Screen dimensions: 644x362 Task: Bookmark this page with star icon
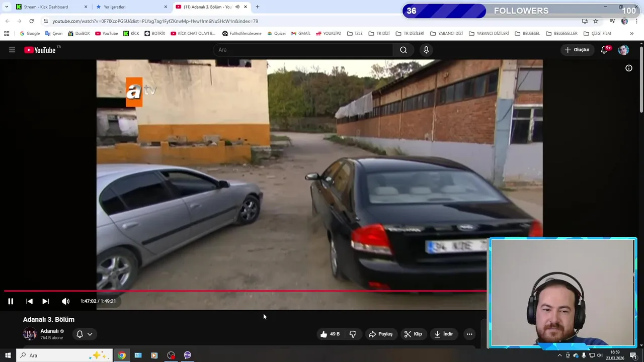[596, 21]
